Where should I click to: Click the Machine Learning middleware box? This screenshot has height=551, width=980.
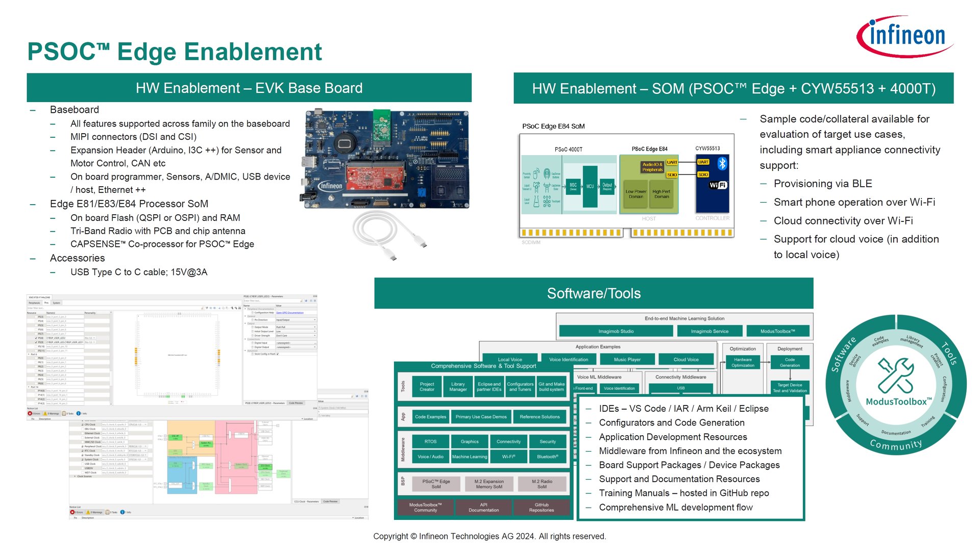coord(470,457)
